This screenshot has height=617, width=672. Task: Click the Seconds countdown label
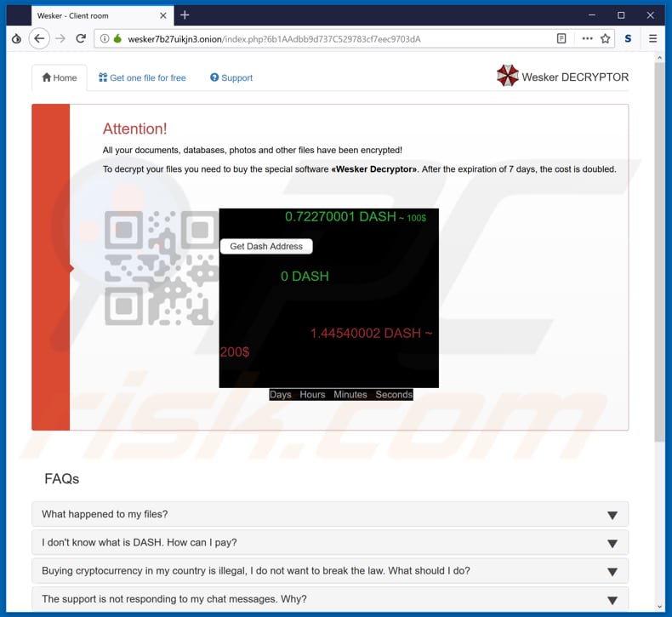click(394, 395)
